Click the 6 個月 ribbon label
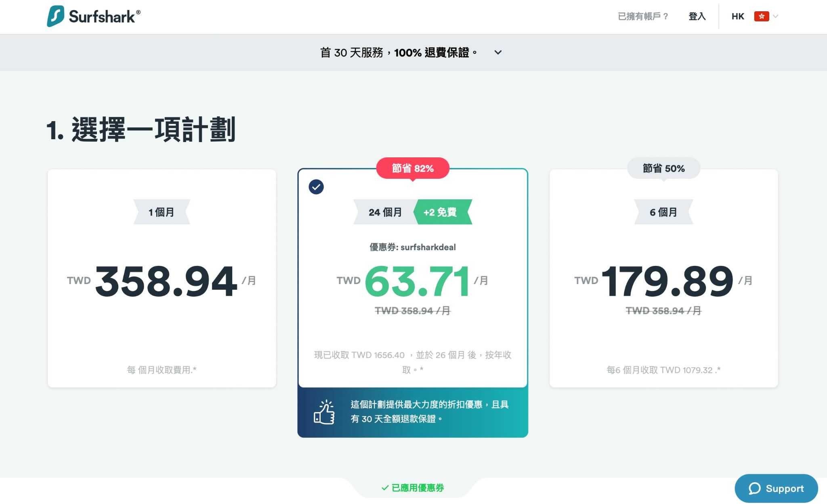The width and height of the screenshot is (827, 504). (663, 212)
